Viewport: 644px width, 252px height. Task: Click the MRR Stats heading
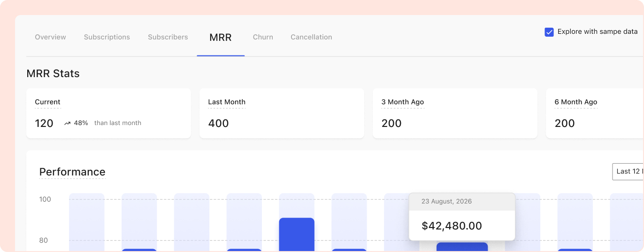click(x=53, y=74)
